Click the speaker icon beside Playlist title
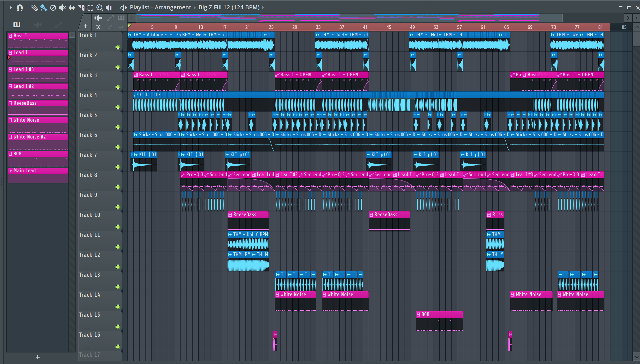Screen dimensions: 640x364 [x=123, y=8]
